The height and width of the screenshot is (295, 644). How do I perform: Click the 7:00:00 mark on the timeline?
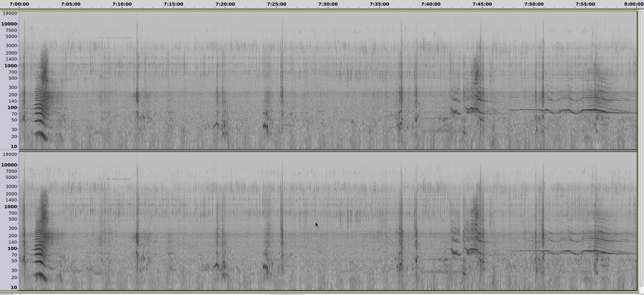(19, 4)
